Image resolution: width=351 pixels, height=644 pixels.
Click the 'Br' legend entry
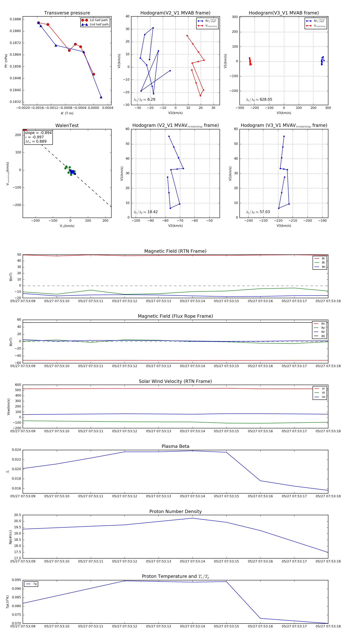(x=320, y=259)
